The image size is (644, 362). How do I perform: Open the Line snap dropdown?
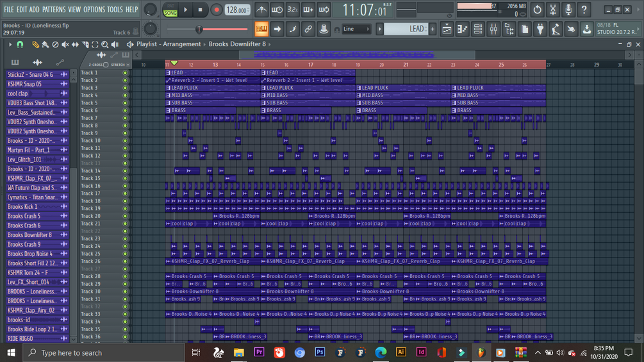pyautogui.click(x=356, y=29)
